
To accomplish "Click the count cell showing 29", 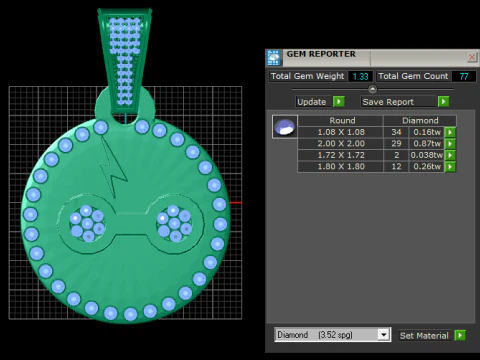I will click(396, 143).
